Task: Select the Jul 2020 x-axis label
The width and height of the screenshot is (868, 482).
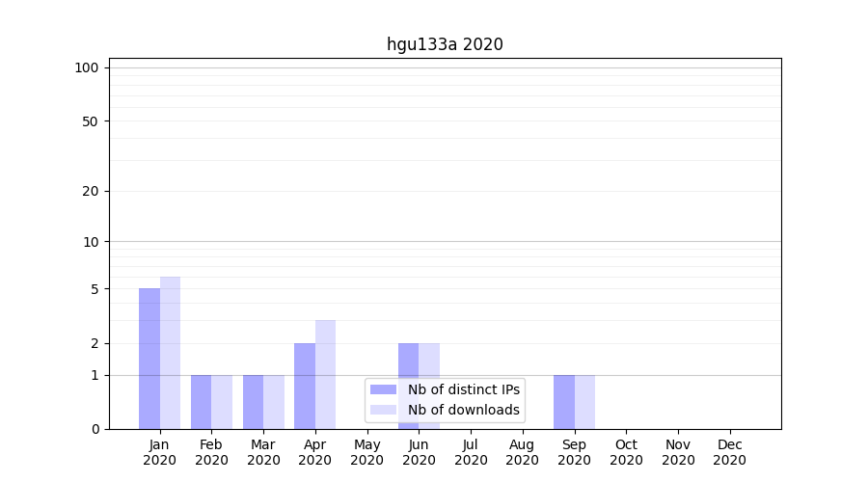Action: pos(471,452)
